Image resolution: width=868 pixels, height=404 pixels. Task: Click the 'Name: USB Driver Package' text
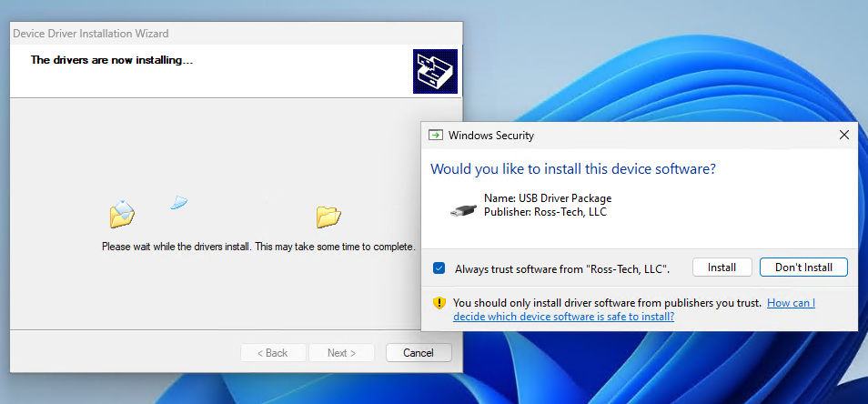(548, 198)
